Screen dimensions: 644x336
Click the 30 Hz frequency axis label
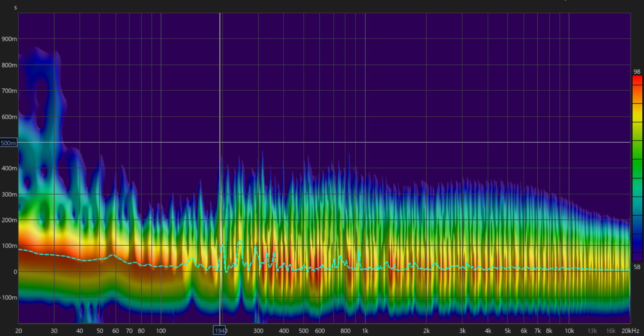54,331
